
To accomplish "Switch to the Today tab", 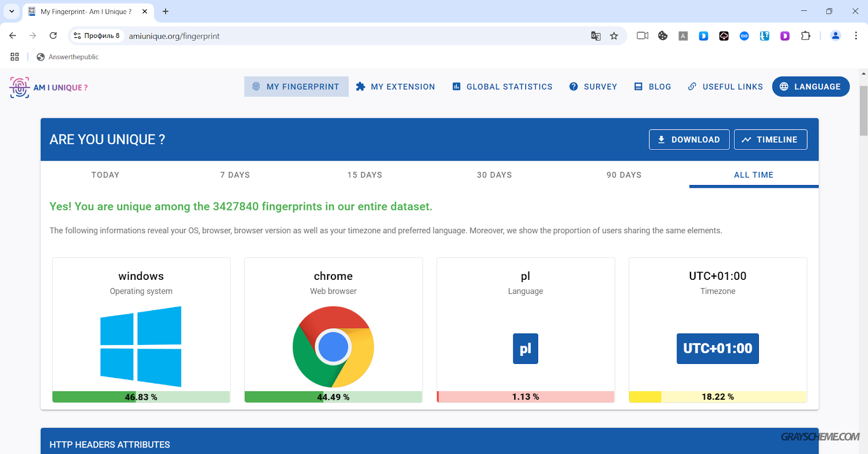I will pyautogui.click(x=105, y=175).
